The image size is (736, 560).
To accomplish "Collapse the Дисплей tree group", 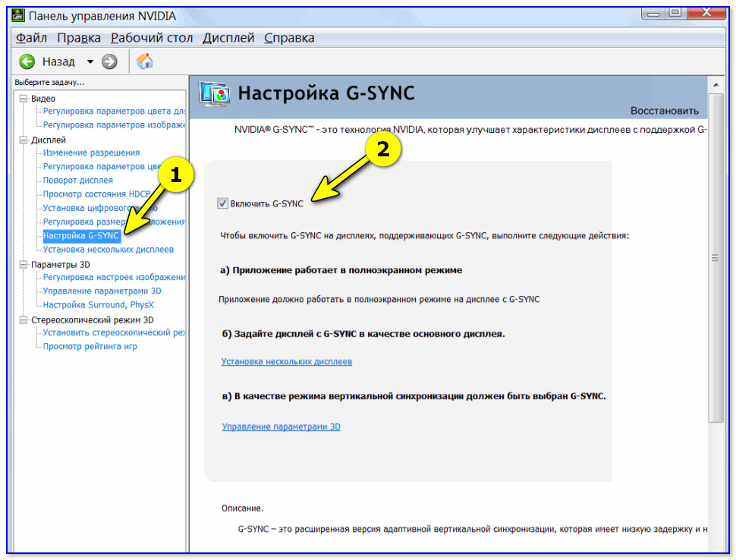I will (x=23, y=140).
